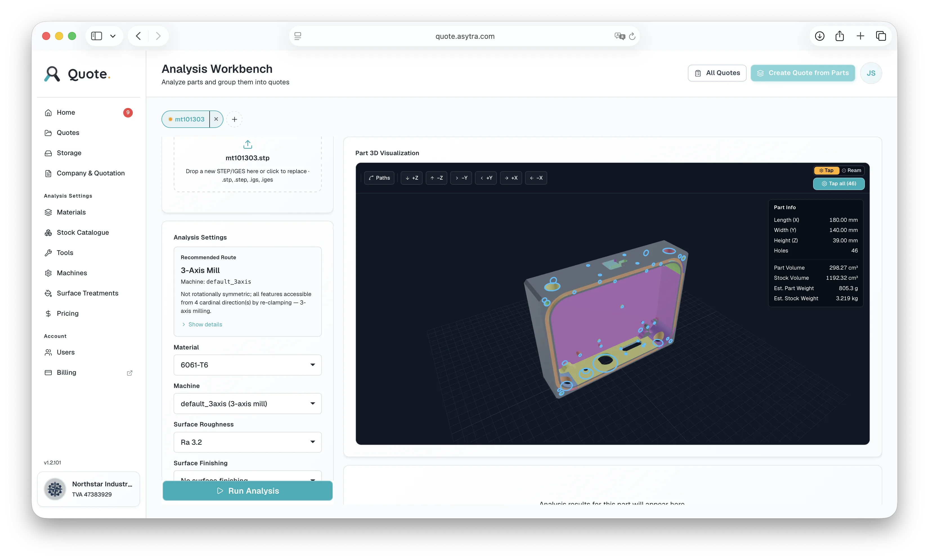This screenshot has width=929, height=560.
Task: Toggle Paths display in 3D viewer
Action: point(379,178)
